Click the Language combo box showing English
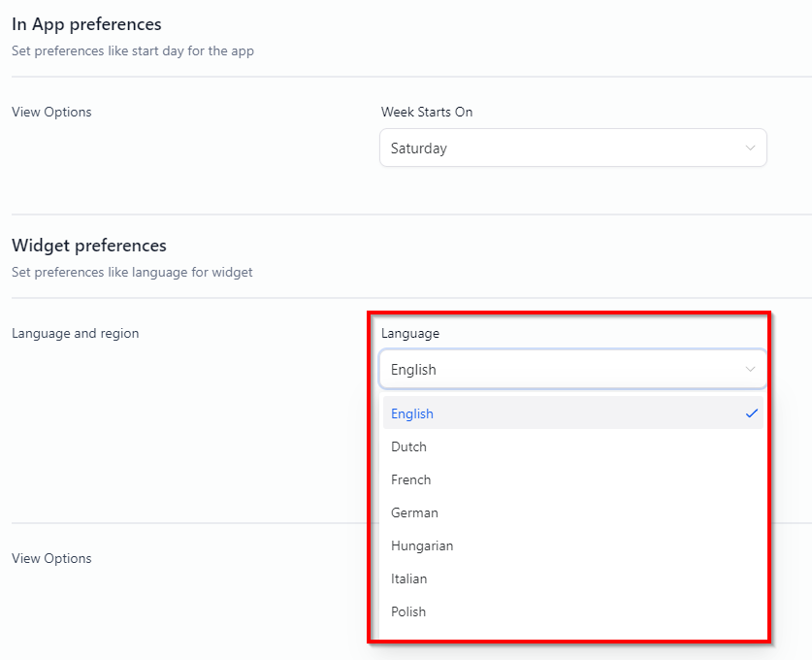 pos(572,370)
